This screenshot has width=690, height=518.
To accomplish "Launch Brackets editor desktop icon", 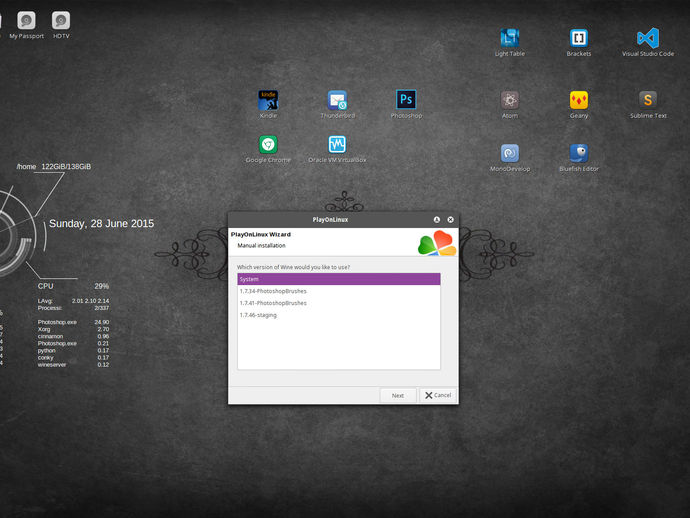I will coord(579,38).
